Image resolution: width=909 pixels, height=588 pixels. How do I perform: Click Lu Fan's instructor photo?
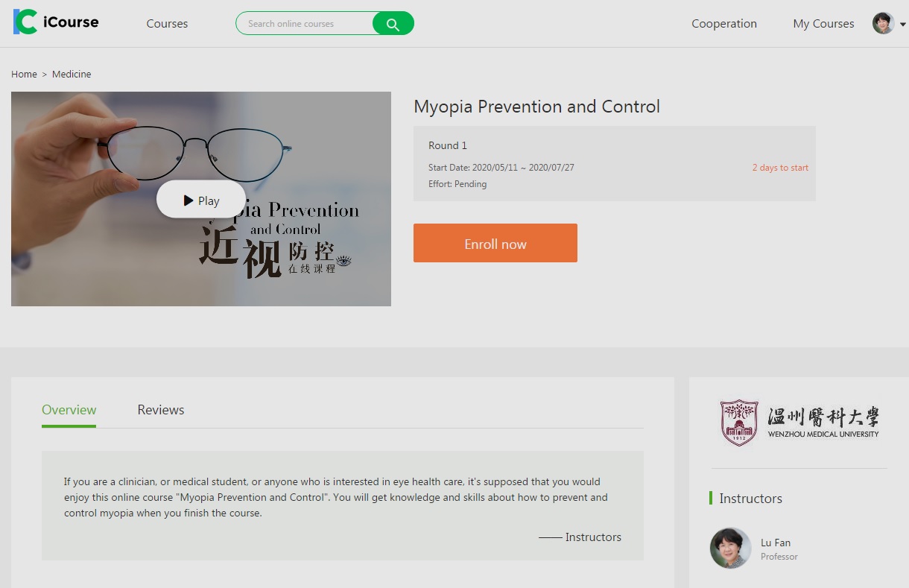730,549
